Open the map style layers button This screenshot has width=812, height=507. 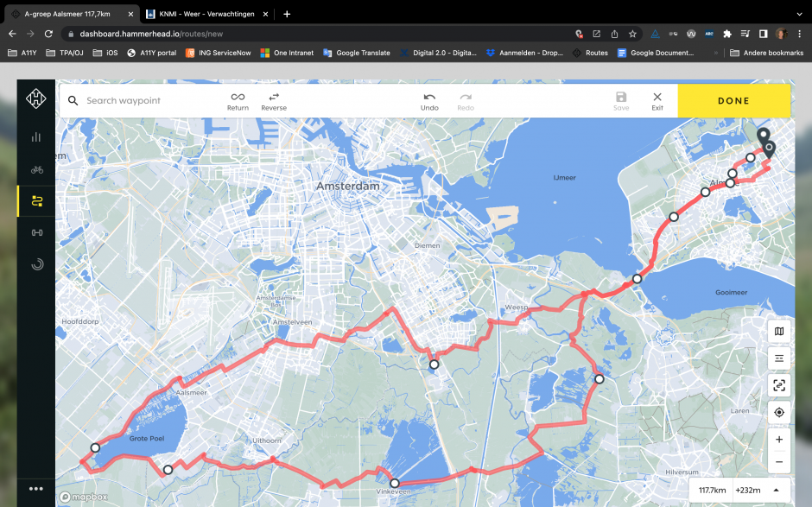[779, 331]
